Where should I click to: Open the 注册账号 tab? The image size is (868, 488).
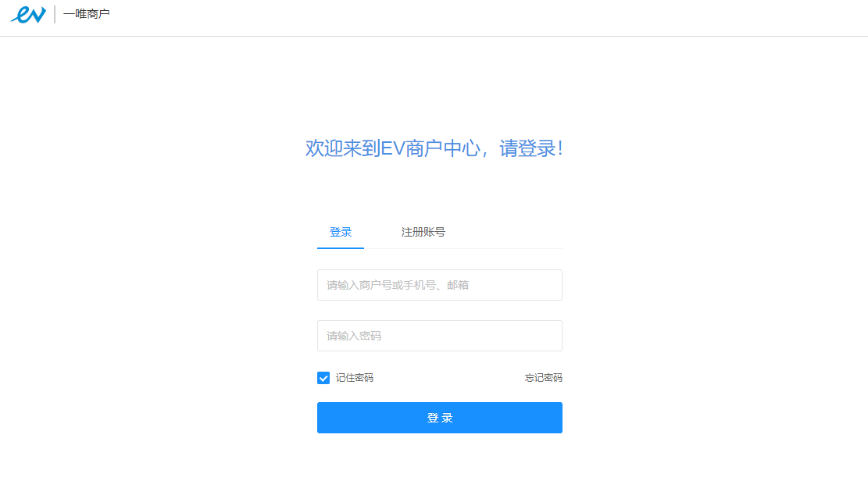[423, 233]
